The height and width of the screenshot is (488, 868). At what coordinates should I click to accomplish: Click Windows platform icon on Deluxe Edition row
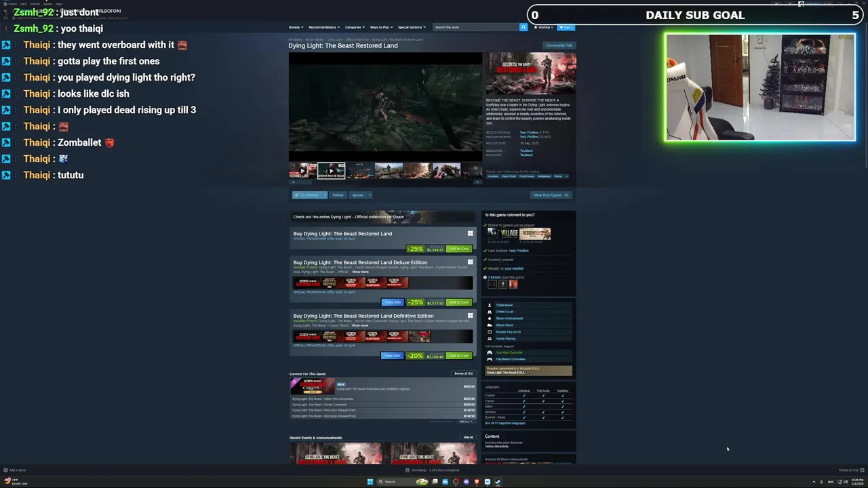(470, 262)
